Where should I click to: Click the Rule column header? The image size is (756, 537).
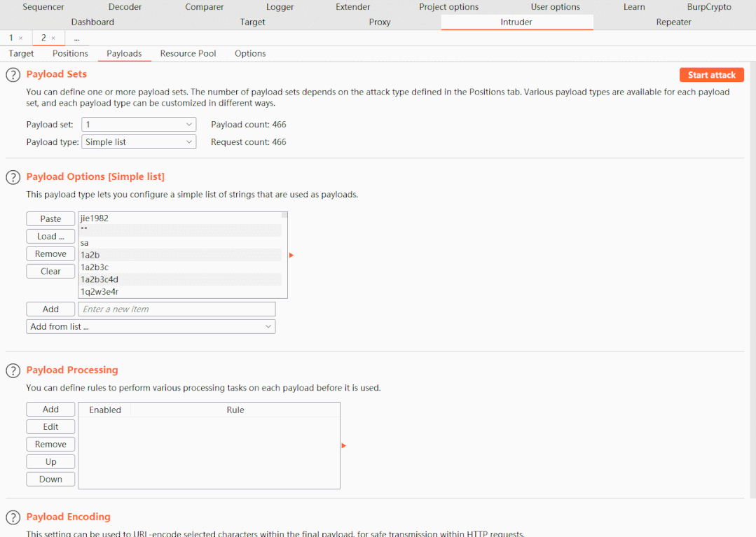(235, 410)
